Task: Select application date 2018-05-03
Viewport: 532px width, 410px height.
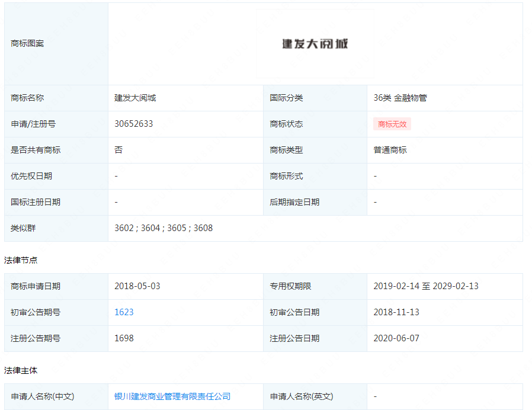Action: tap(137, 286)
